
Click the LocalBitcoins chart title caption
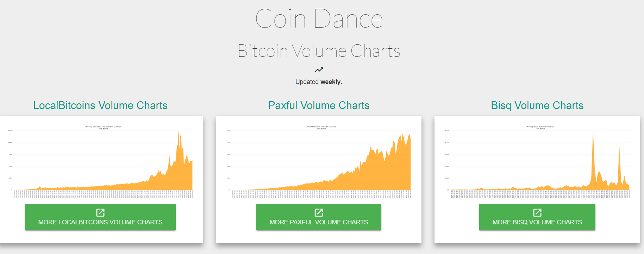104,127
